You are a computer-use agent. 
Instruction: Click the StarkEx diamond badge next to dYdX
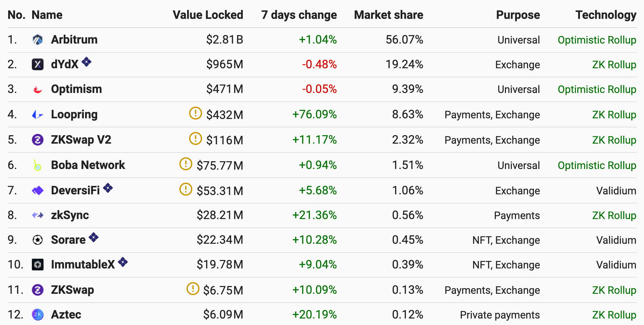(86, 61)
